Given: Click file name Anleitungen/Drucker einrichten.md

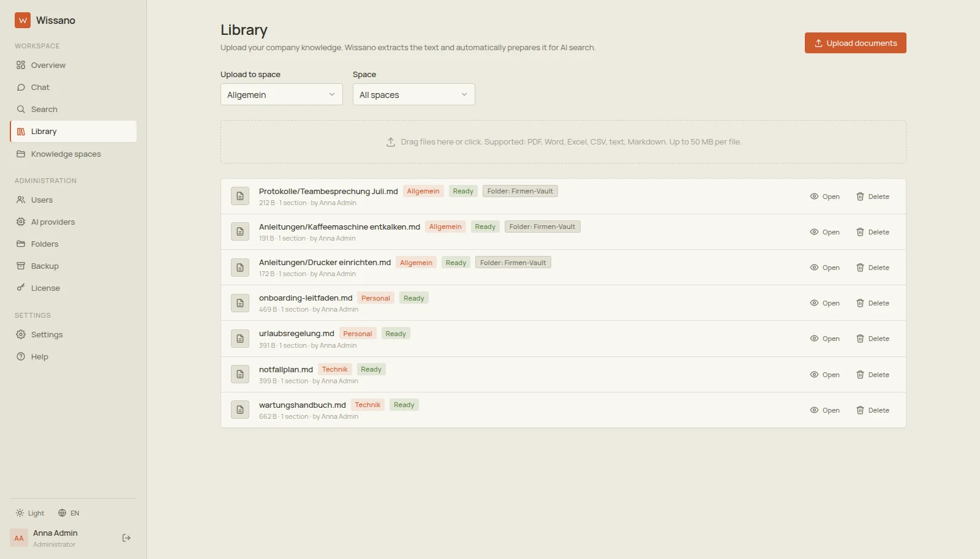Looking at the screenshot, I should [325, 262].
